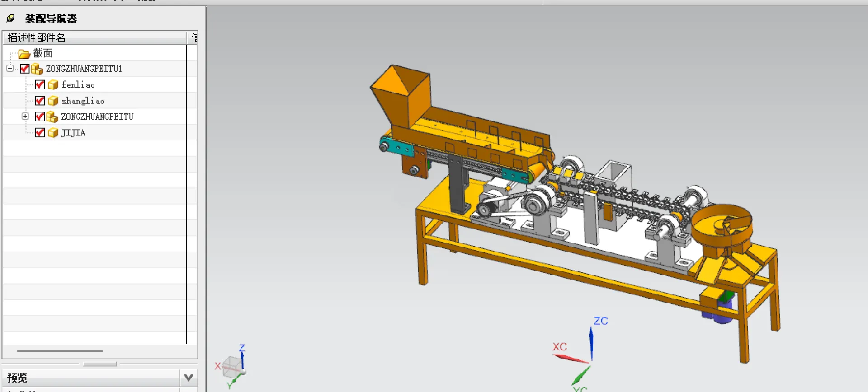Screen dimensions: 868x392
Task: Select the ZONGZHUANGPEITU1 root label
Action: pos(84,69)
